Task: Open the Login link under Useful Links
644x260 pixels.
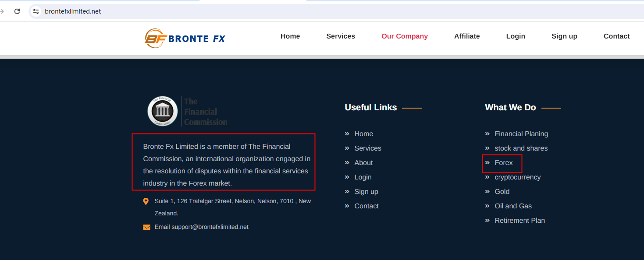Action: (x=363, y=177)
